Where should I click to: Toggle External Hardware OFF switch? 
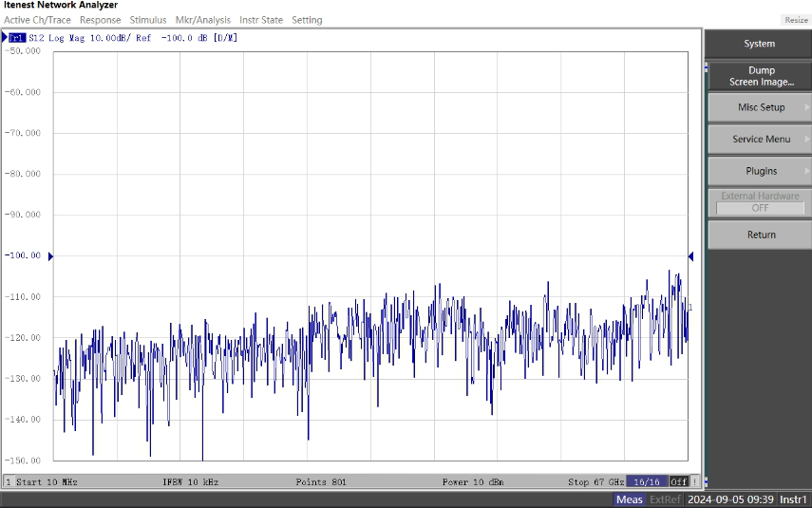click(x=760, y=208)
